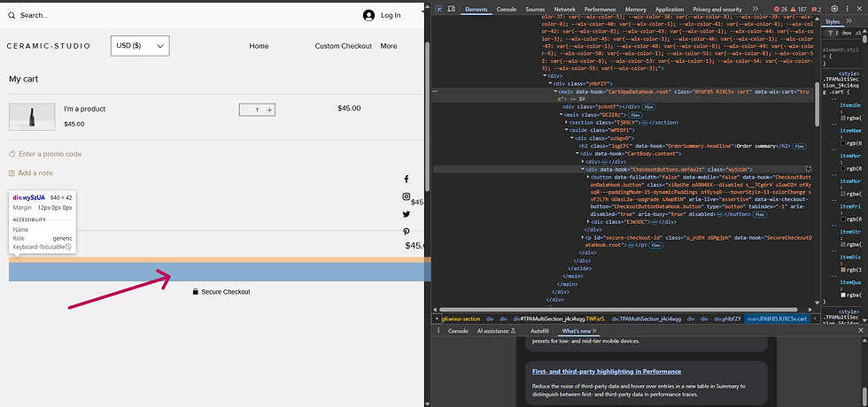Increase product quantity with the plus button

click(269, 110)
